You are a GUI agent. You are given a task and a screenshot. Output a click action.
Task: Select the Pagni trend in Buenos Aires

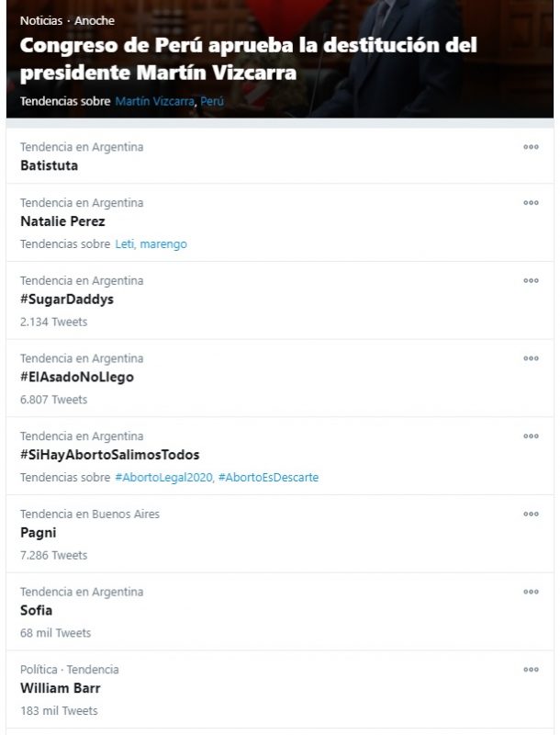[37, 533]
